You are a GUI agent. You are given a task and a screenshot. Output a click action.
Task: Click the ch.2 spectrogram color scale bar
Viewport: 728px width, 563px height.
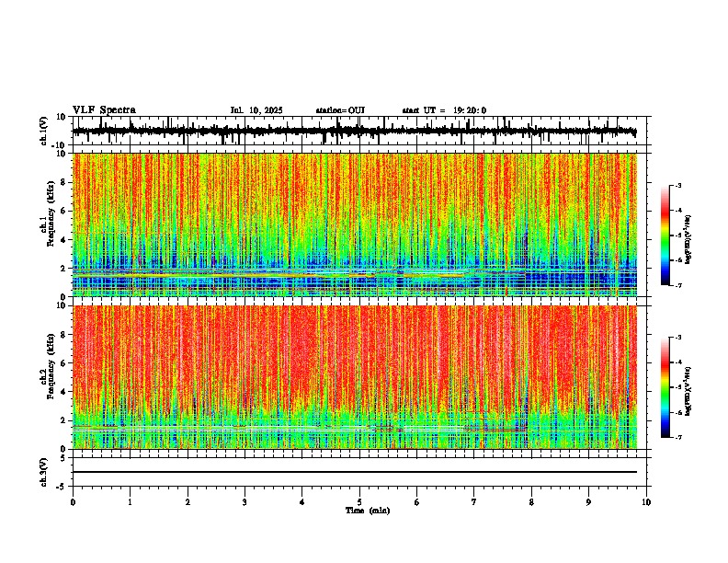[x=665, y=387]
